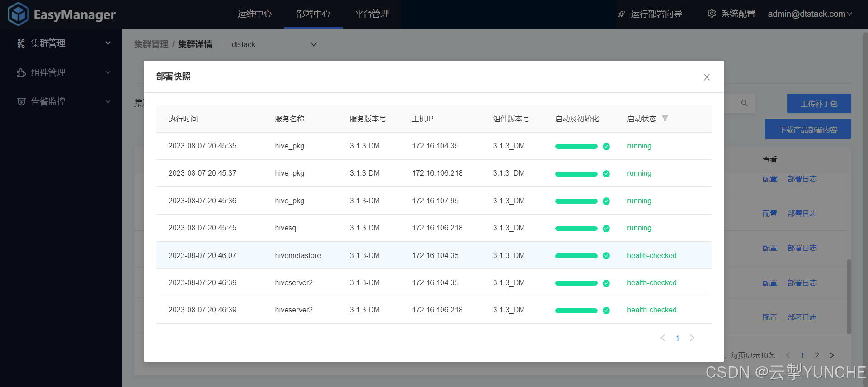Click page 2 in background table pagination
868x387 pixels.
coord(817,355)
